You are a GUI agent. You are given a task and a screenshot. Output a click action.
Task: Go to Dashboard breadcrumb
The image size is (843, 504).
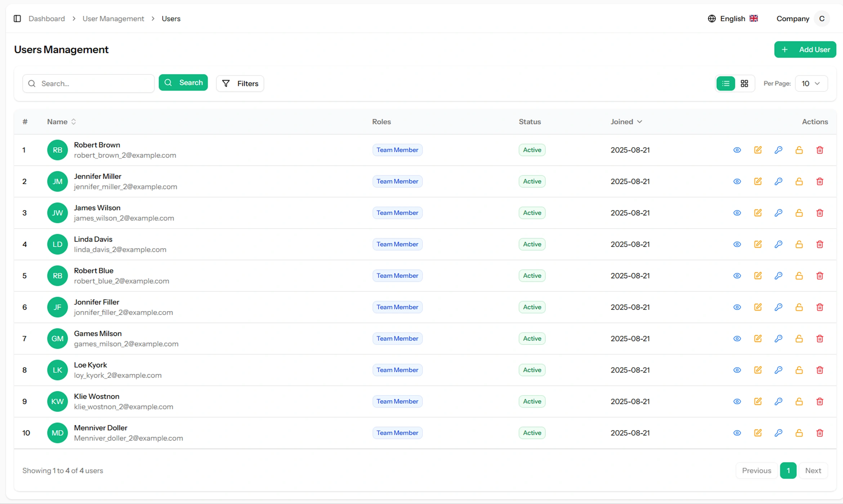(46, 18)
